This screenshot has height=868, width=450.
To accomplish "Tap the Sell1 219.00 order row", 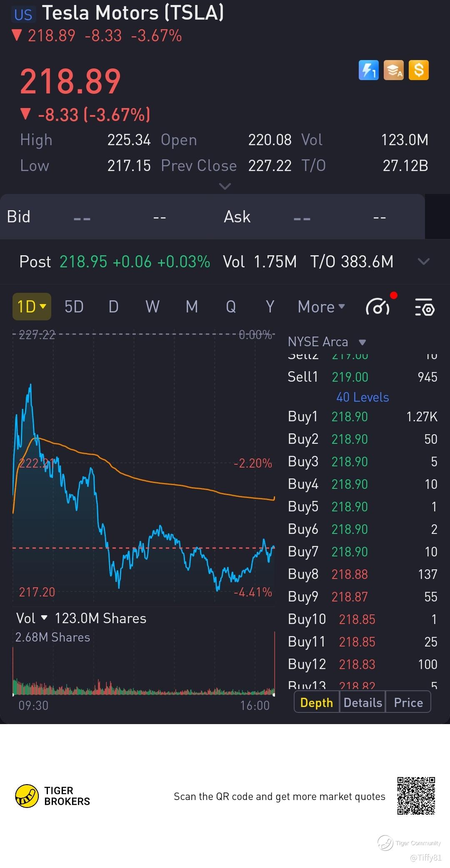I will coord(362,377).
